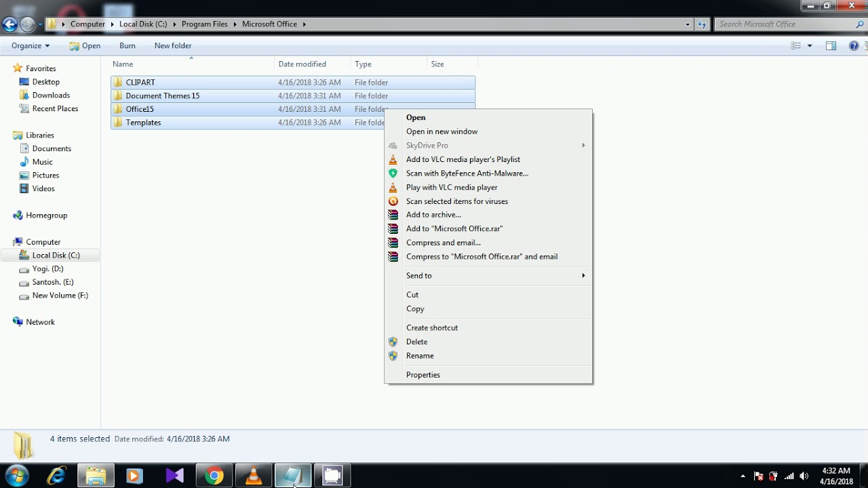The image size is (868, 488).
Task: Click the Forward navigation arrow button
Action: point(27,24)
